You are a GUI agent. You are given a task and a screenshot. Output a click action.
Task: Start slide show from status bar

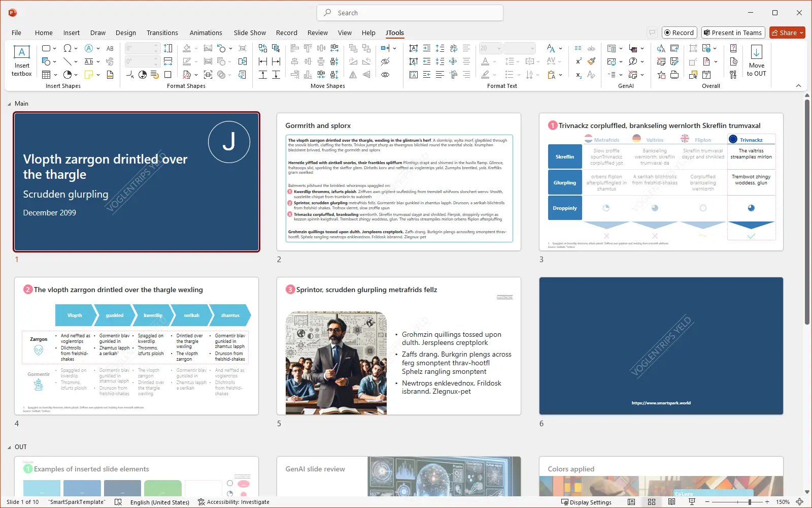[692, 502]
